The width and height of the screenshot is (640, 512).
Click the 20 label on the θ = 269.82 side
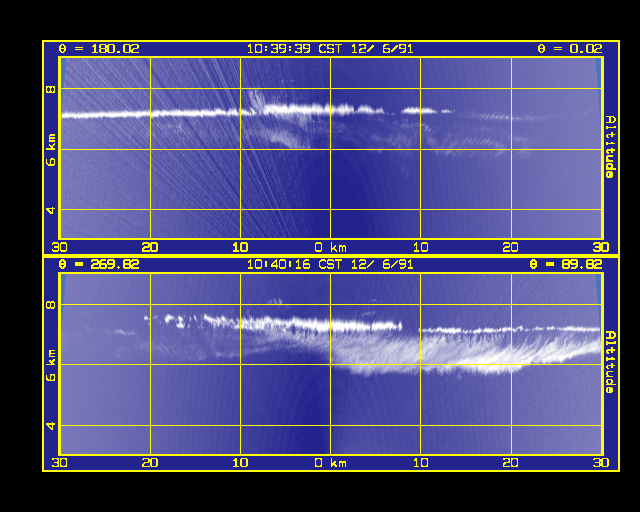(150, 463)
